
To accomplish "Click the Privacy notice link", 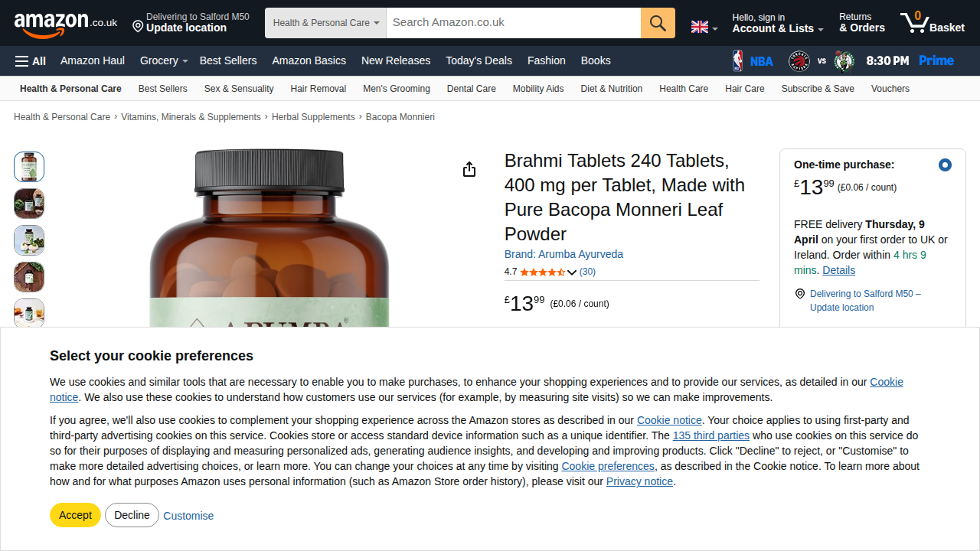I will [639, 481].
